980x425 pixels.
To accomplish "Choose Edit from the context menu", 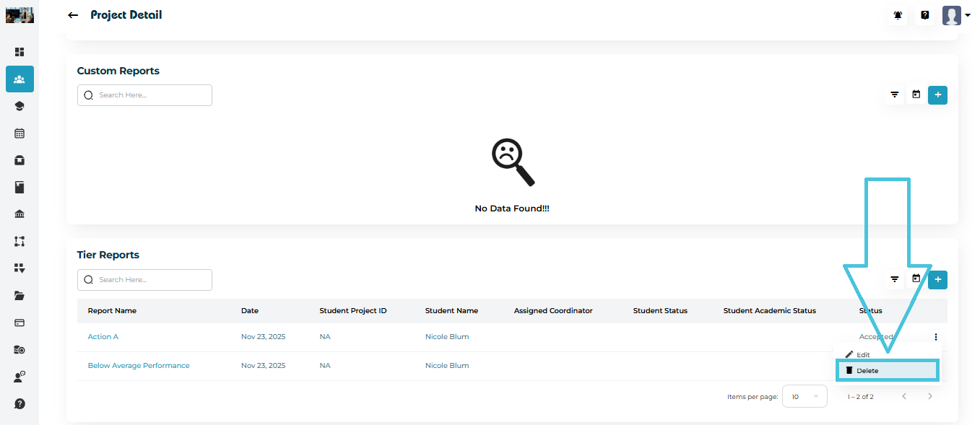I will point(863,355).
